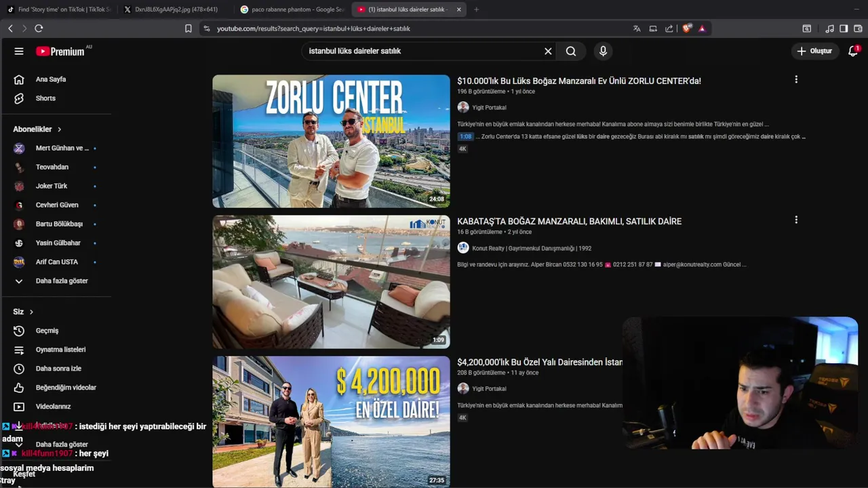Open Brave Rewards triangle icon
This screenshot has width=868, height=488.
pyautogui.click(x=702, y=28)
